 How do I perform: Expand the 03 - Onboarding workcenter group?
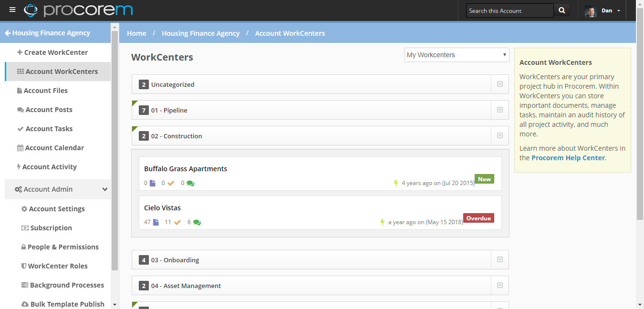click(x=499, y=259)
